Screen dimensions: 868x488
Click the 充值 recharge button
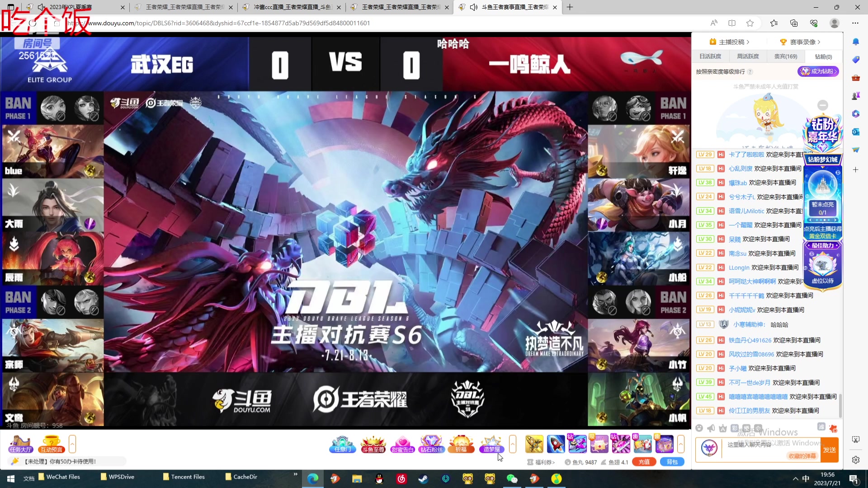(644, 462)
